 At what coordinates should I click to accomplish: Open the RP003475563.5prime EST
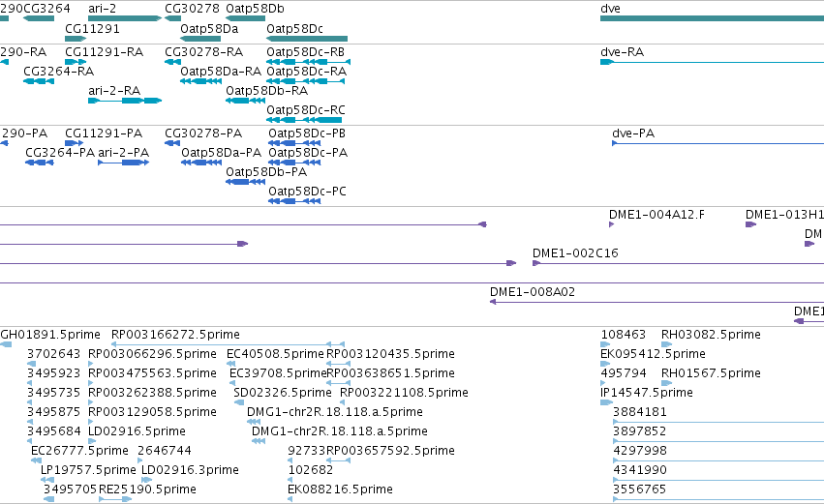[x=152, y=373]
